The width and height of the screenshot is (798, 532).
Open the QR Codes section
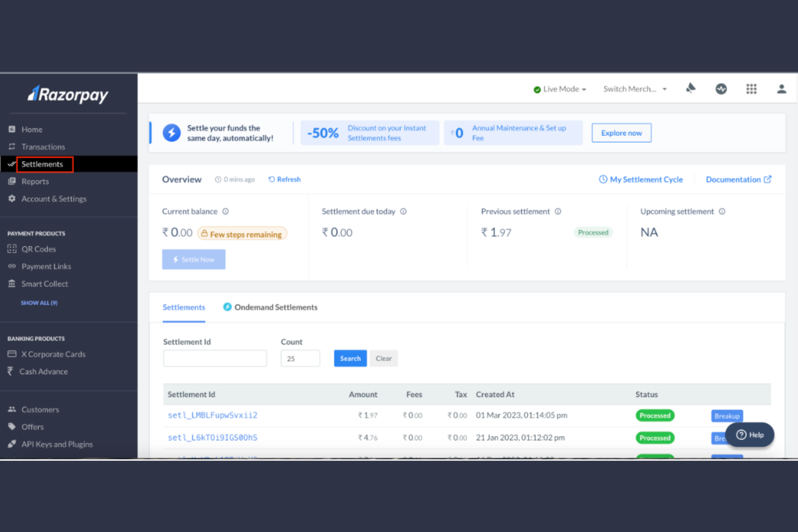[38, 248]
